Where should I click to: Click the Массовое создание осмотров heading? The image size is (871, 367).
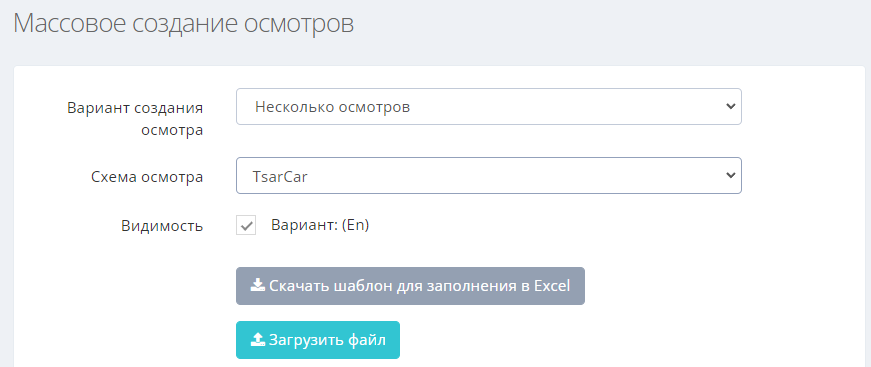(x=183, y=24)
